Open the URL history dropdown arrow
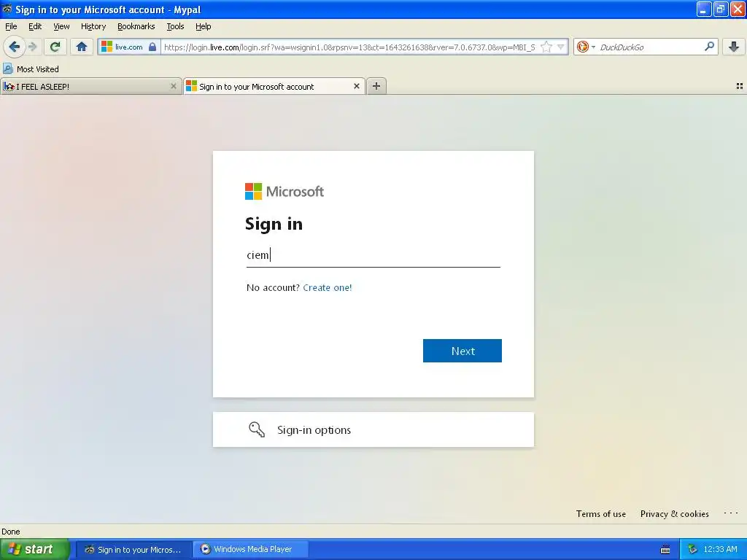This screenshot has width=747, height=560. click(561, 47)
